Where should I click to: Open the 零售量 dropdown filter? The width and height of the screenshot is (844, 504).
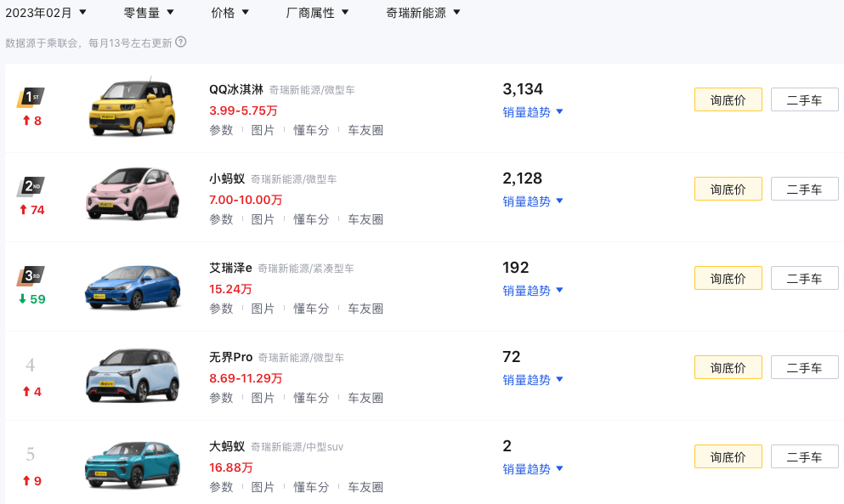click(149, 13)
